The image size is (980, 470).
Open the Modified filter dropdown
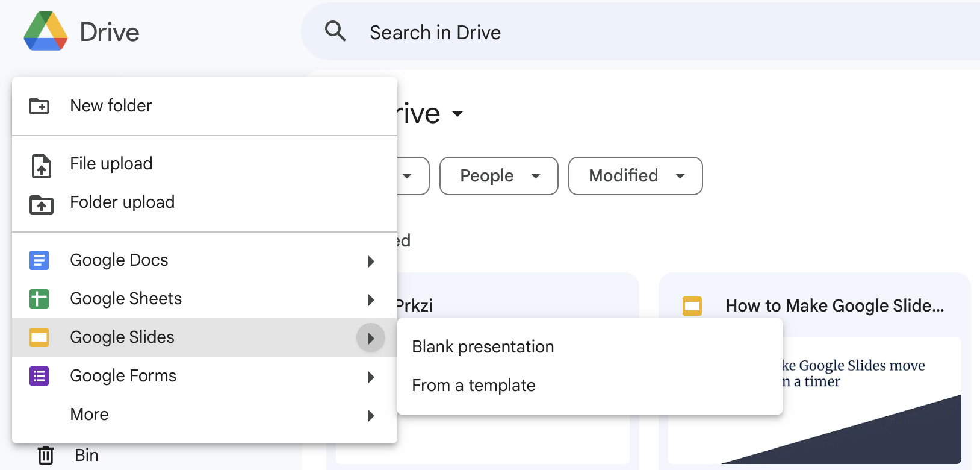tap(636, 176)
